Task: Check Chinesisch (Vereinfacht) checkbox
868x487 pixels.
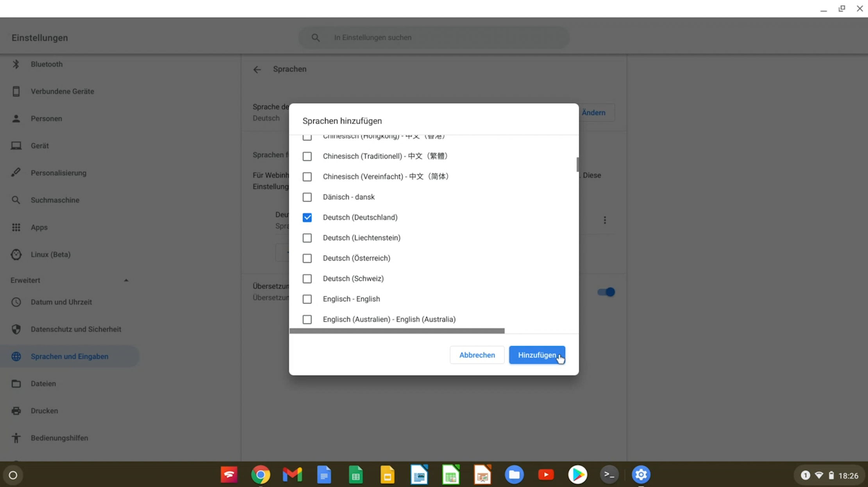Action: 307,177
